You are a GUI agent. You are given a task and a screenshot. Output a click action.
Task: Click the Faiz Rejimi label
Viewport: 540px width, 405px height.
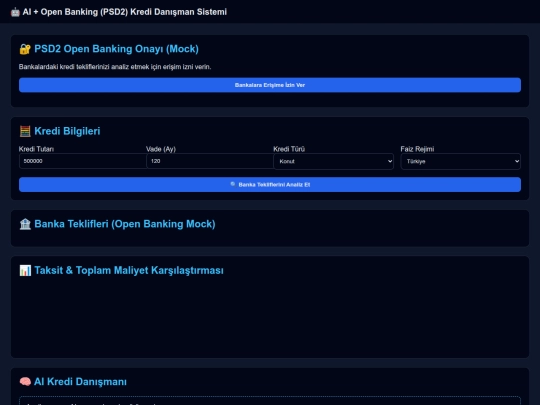[x=417, y=149]
